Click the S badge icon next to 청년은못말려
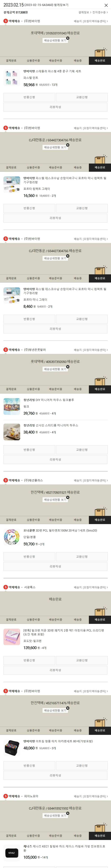 (5, 350)
